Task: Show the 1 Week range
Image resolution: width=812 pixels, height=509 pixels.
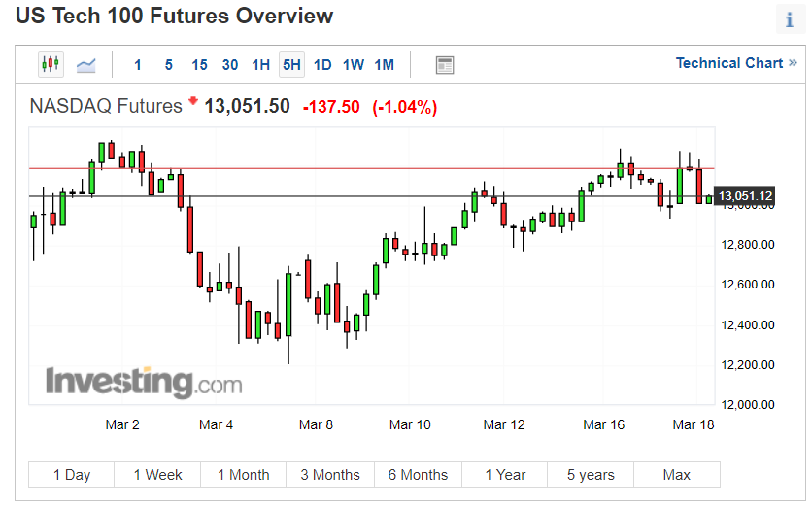Action: (x=157, y=474)
